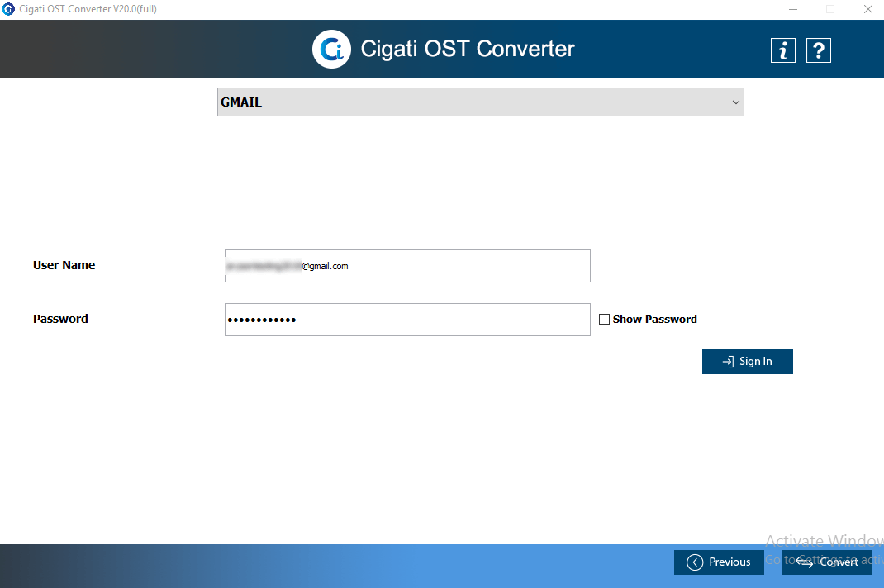Viewport: 884px width, 588px height.
Task: Click the User Name label
Action: click(64, 265)
